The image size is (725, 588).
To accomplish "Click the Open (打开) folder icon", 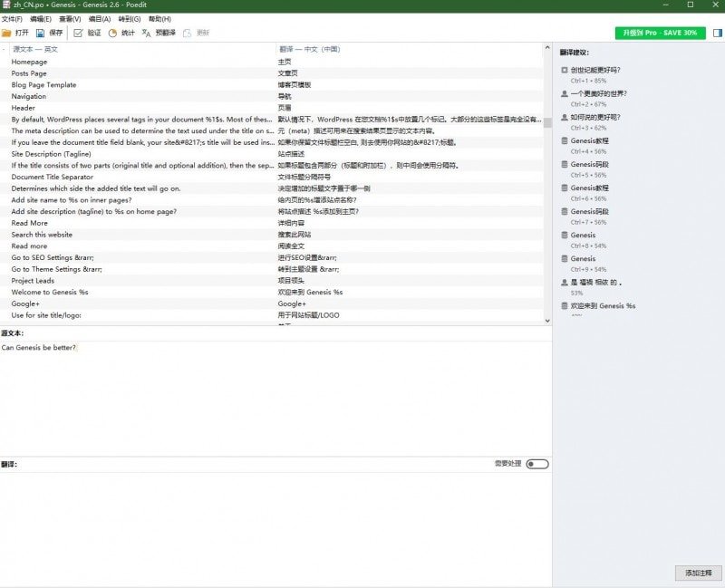I will 6,33.
